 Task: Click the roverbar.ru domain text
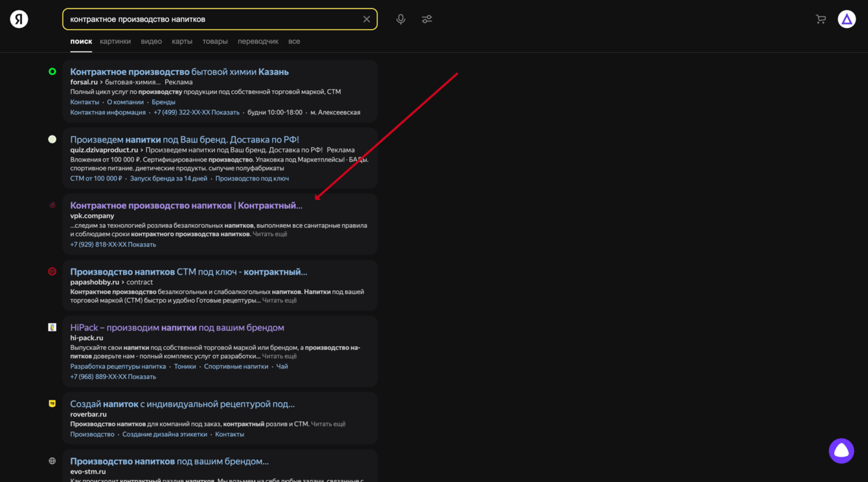(x=89, y=415)
